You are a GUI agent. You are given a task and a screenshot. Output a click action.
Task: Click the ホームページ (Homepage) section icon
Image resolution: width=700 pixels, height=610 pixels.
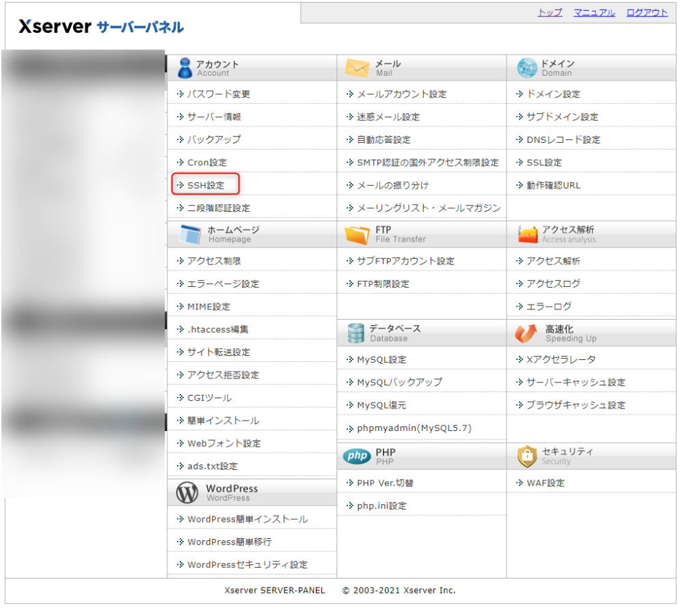click(x=185, y=234)
